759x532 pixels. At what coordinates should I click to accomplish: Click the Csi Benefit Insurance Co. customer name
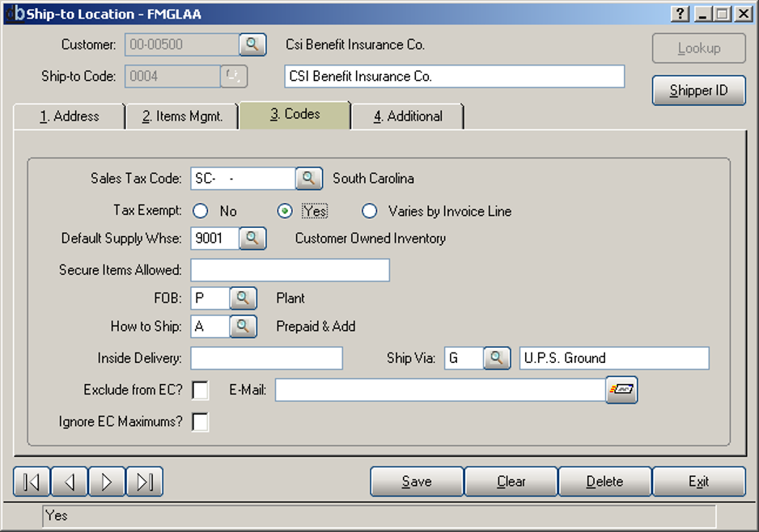point(354,44)
